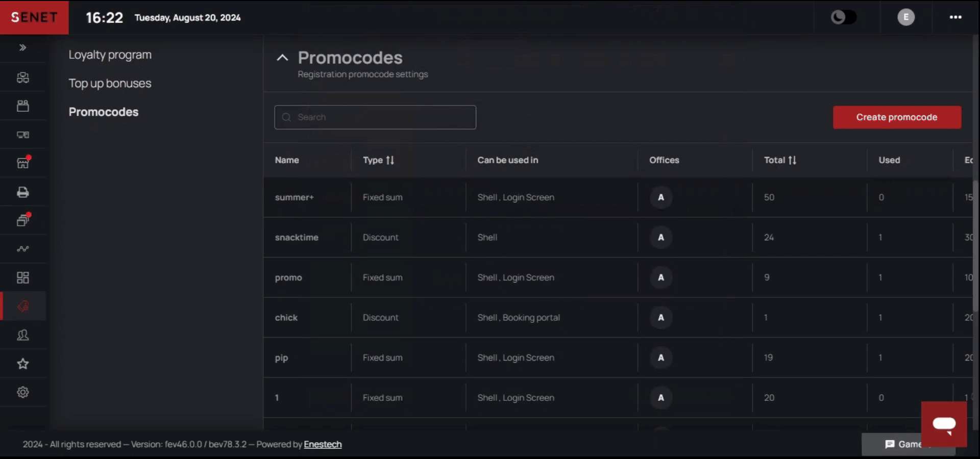The width and height of the screenshot is (980, 459).
Task: Click the printer icon in the sidebar
Action: coord(23,192)
